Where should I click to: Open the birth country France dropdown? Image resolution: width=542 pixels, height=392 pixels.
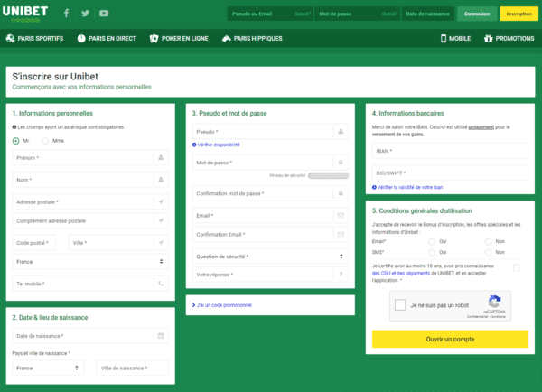(x=48, y=368)
